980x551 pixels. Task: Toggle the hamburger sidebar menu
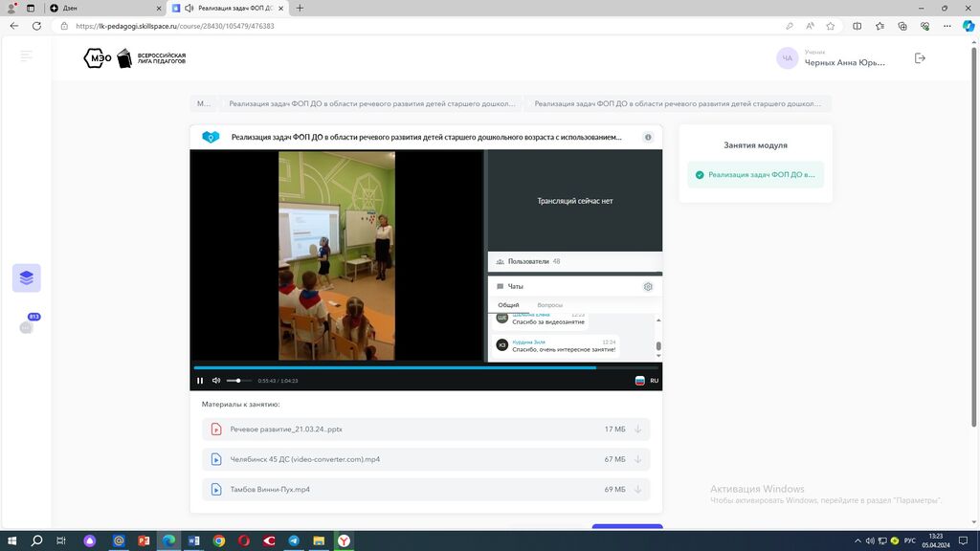(x=26, y=56)
